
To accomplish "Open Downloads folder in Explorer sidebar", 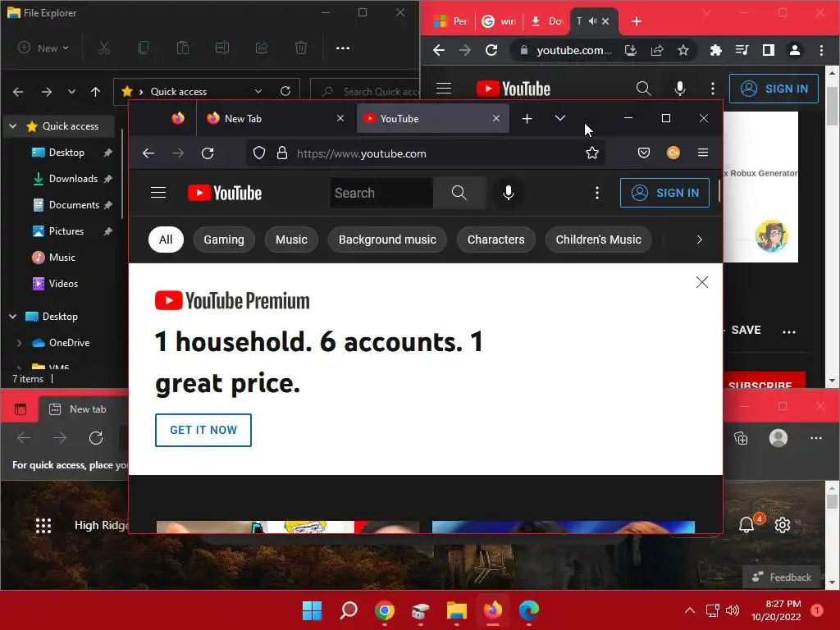I will pos(73,179).
